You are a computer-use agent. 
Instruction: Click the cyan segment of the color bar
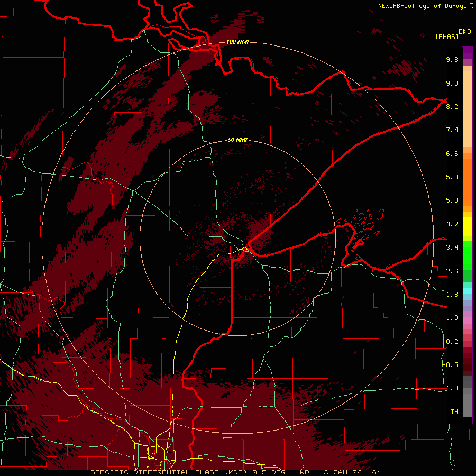coord(467,291)
